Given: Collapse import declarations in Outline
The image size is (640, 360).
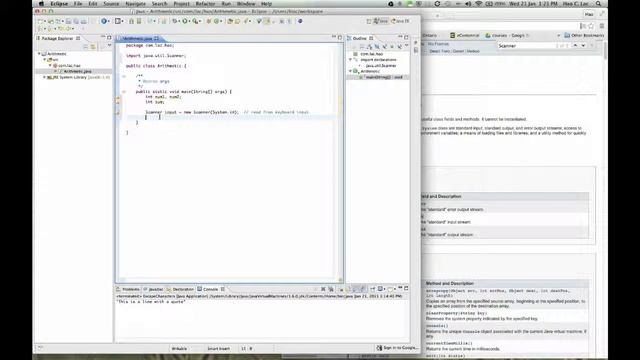Looking at the screenshot, I should coord(350,60).
